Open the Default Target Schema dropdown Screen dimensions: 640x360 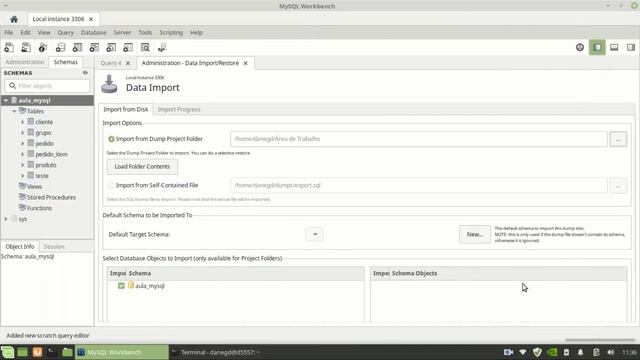tap(315, 234)
